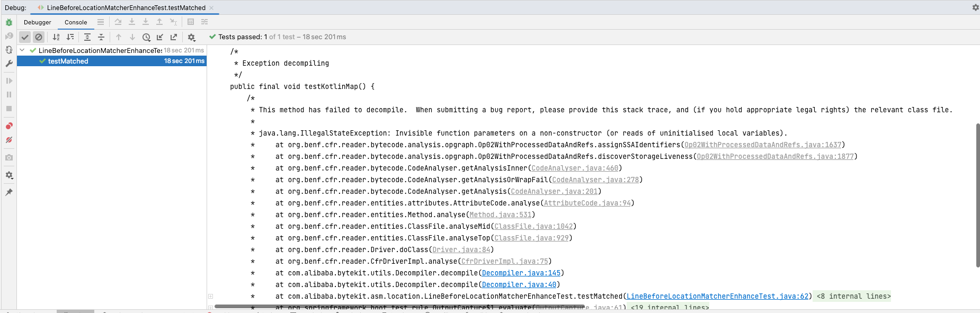Open the debug window settings gear at top right
The height and width of the screenshot is (313, 980).
[x=975, y=7]
